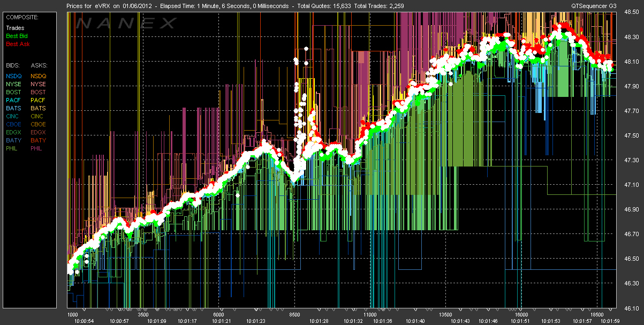
Task: Select BATS in the BIDS column
Action: point(13,108)
